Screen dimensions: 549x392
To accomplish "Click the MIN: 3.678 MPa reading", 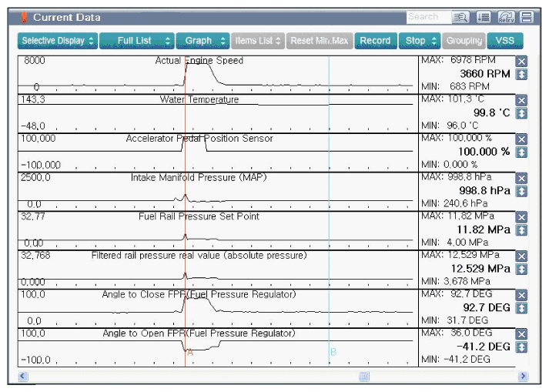I will click(456, 281).
